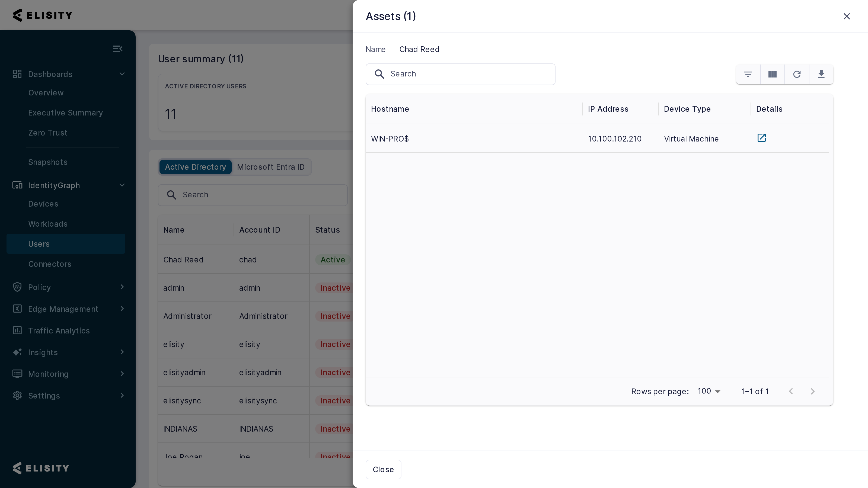Focus the Assets search field
The width and height of the screenshot is (868, 488).
pos(460,74)
